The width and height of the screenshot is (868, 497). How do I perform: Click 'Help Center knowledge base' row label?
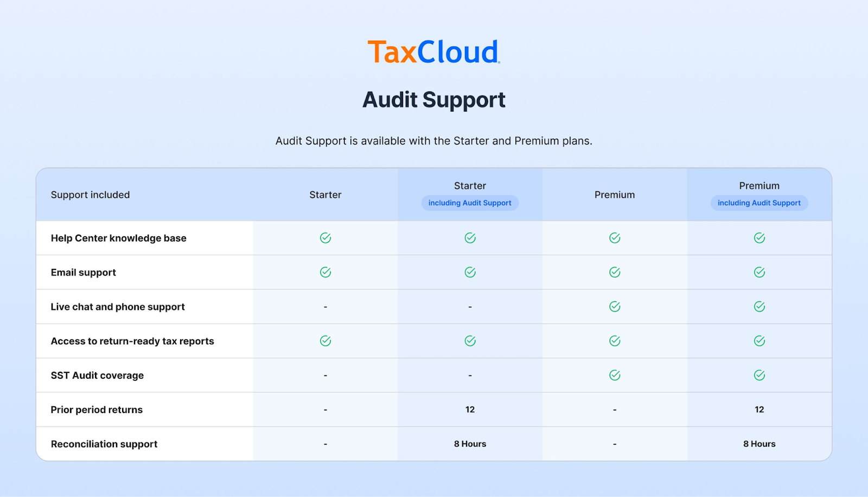[118, 238]
